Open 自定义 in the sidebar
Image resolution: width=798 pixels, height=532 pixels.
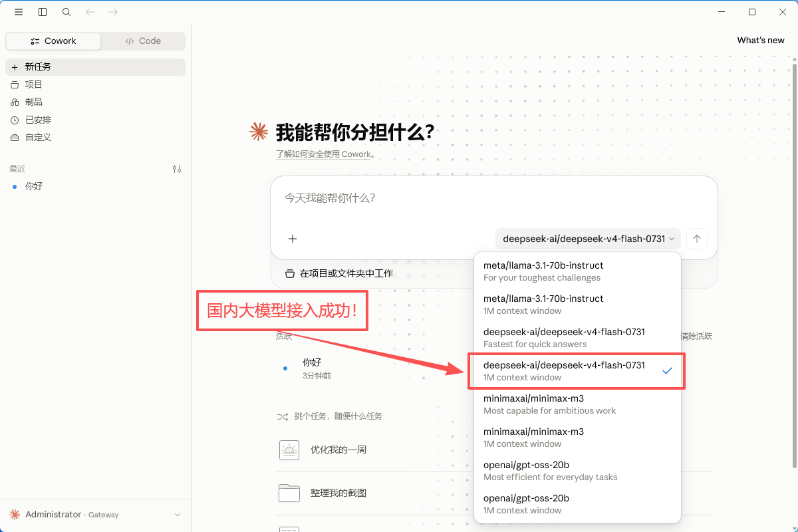pyautogui.click(x=96, y=137)
